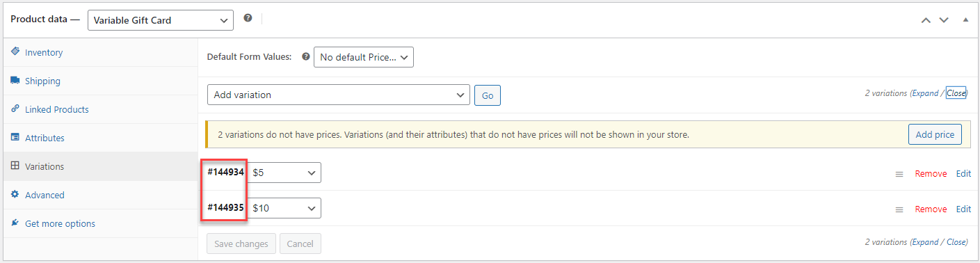This screenshot has height=263, width=980.
Task: Click the Advanced gear icon
Action: [15, 195]
